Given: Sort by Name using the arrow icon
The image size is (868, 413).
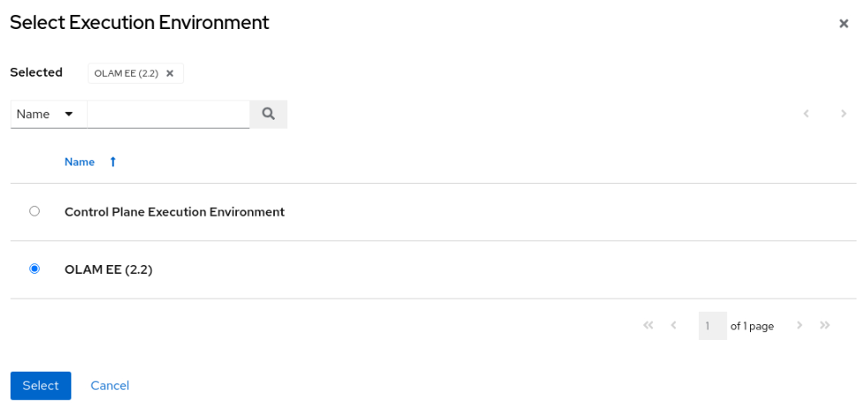Looking at the screenshot, I should click(113, 162).
